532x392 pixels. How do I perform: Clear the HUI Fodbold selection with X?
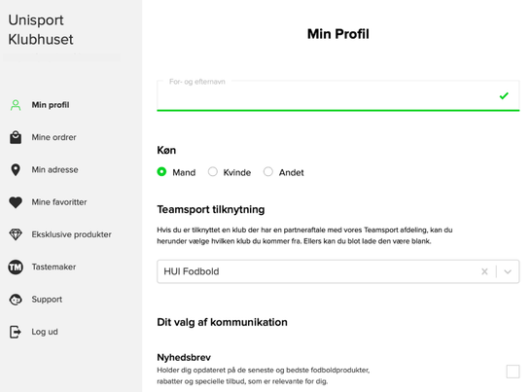(x=484, y=271)
